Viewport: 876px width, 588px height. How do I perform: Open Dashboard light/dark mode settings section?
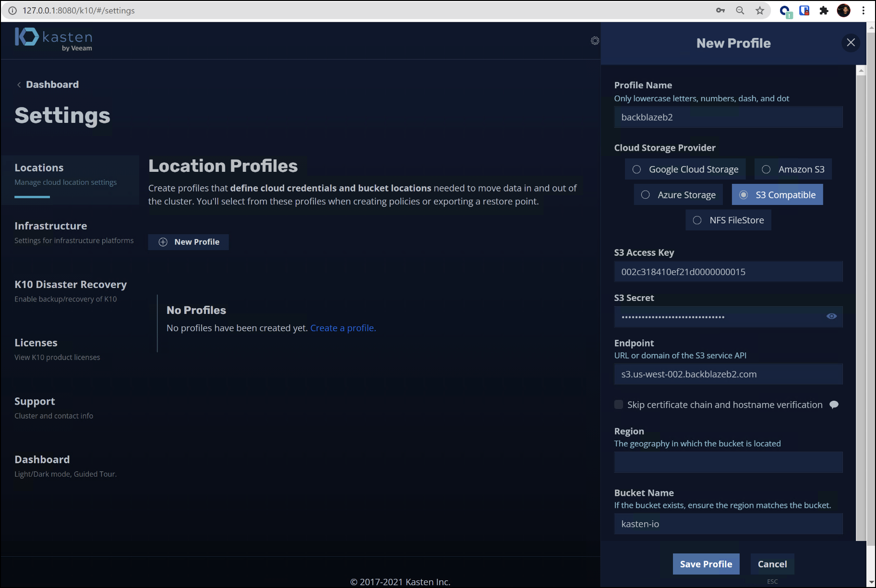65,466
